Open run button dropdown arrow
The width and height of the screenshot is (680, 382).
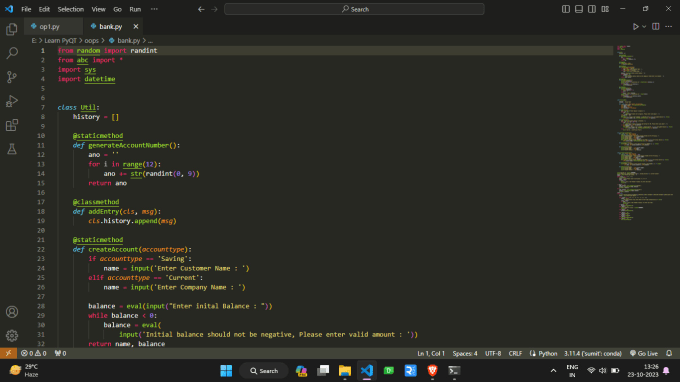click(x=644, y=26)
